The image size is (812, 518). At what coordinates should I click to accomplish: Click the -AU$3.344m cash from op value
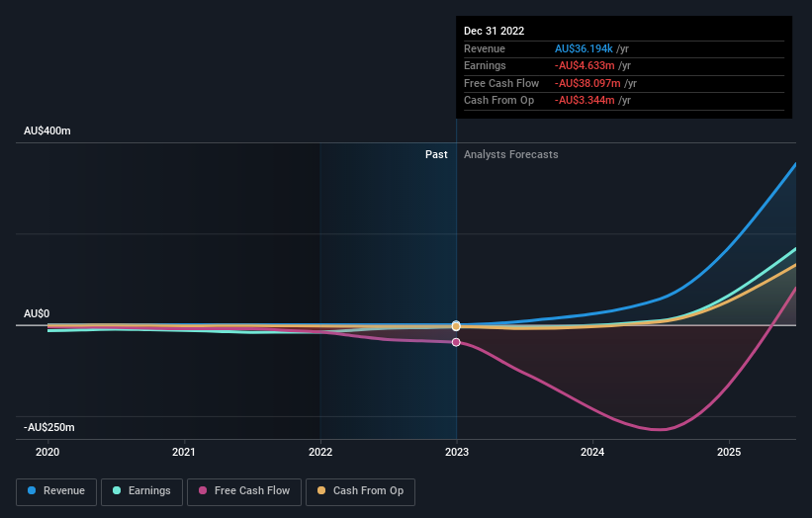point(585,101)
